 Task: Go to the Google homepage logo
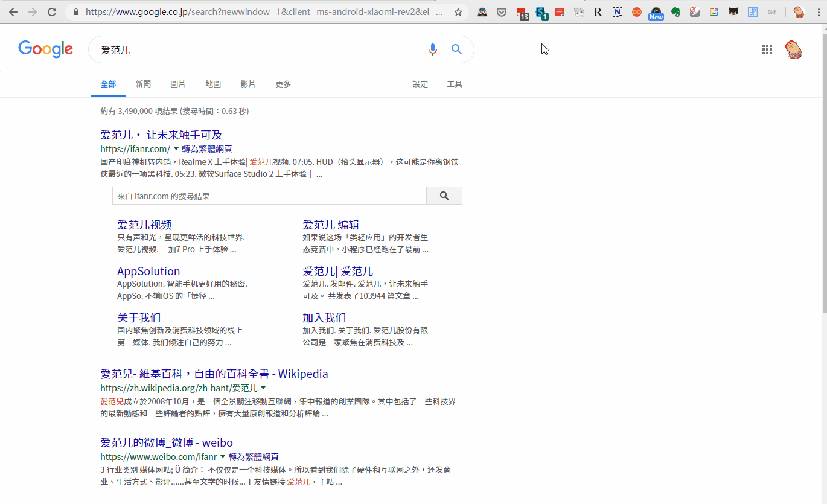(46, 49)
